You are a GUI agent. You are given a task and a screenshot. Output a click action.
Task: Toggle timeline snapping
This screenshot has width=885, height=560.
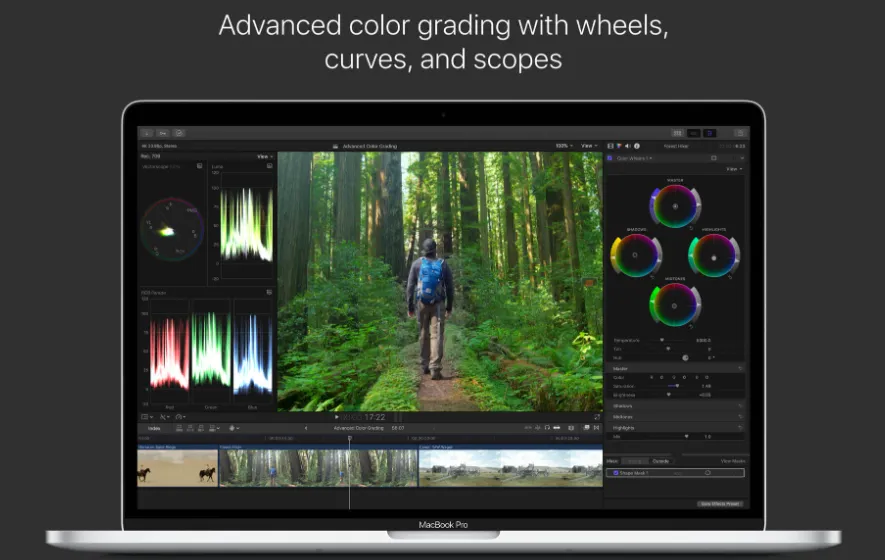point(557,428)
